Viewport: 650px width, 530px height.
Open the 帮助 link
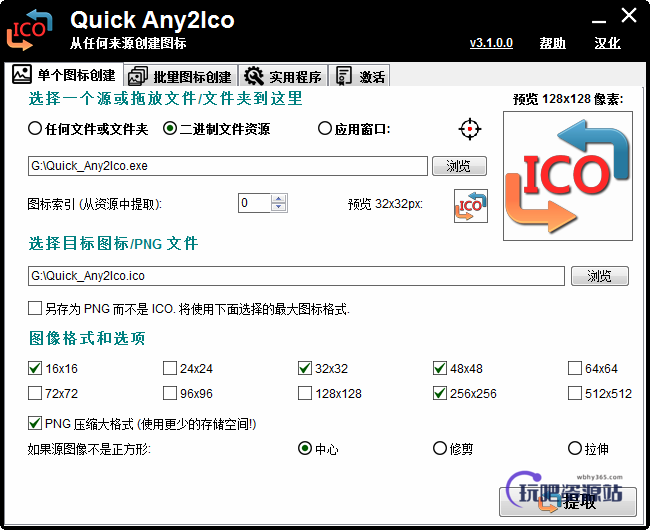click(x=553, y=43)
